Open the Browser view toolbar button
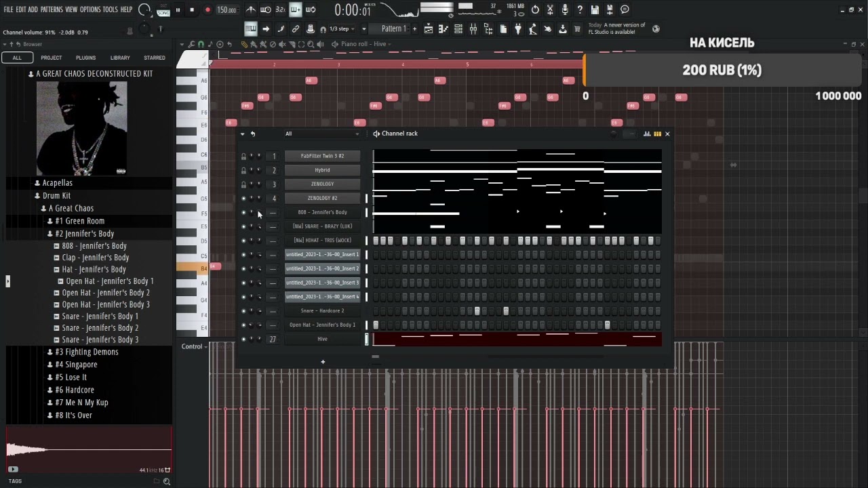 click(488, 29)
